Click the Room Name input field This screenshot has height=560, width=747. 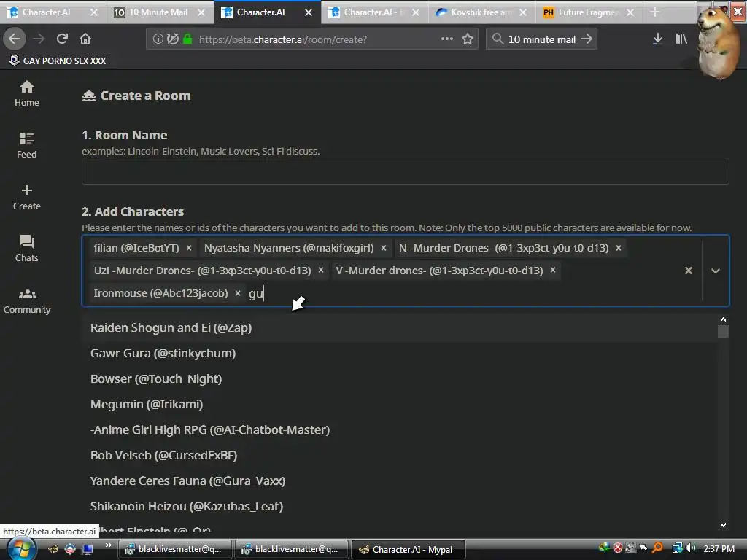pos(405,171)
